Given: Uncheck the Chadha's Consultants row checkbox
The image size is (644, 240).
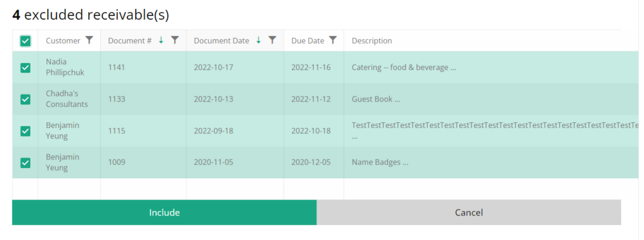Looking at the screenshot, I should (x=25, y=99).
